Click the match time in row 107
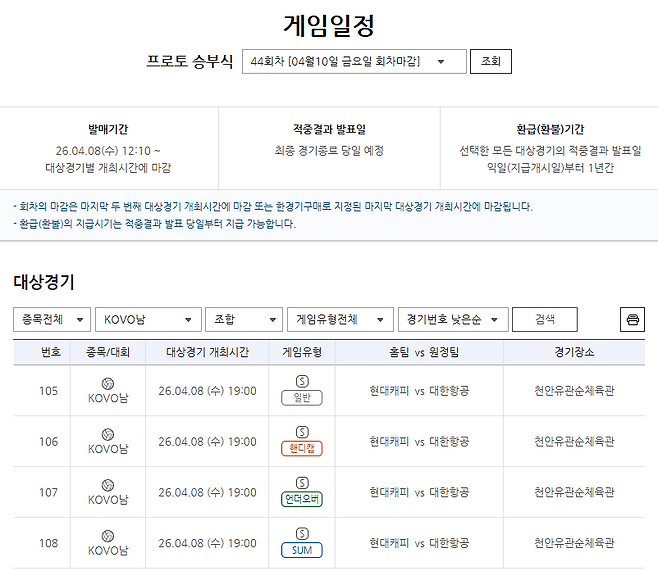 click(x=207, y=493)
